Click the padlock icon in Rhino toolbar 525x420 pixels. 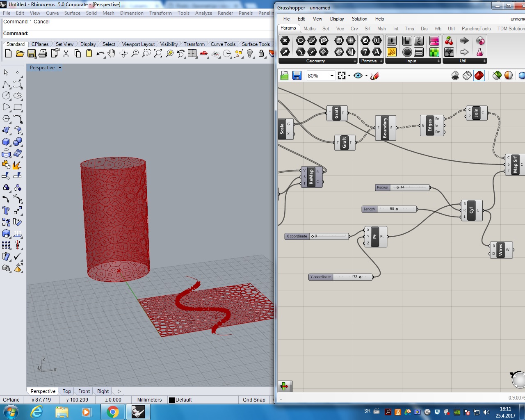coord(261,53)
